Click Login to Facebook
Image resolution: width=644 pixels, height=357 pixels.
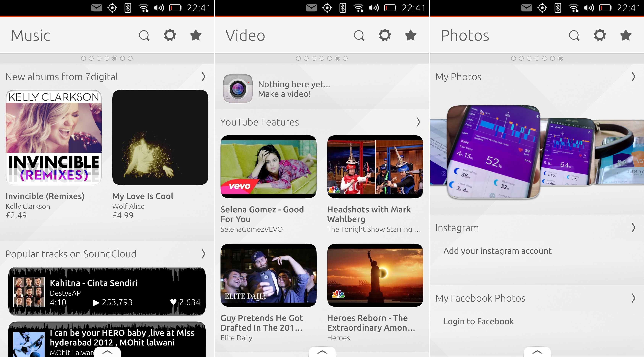478,321
